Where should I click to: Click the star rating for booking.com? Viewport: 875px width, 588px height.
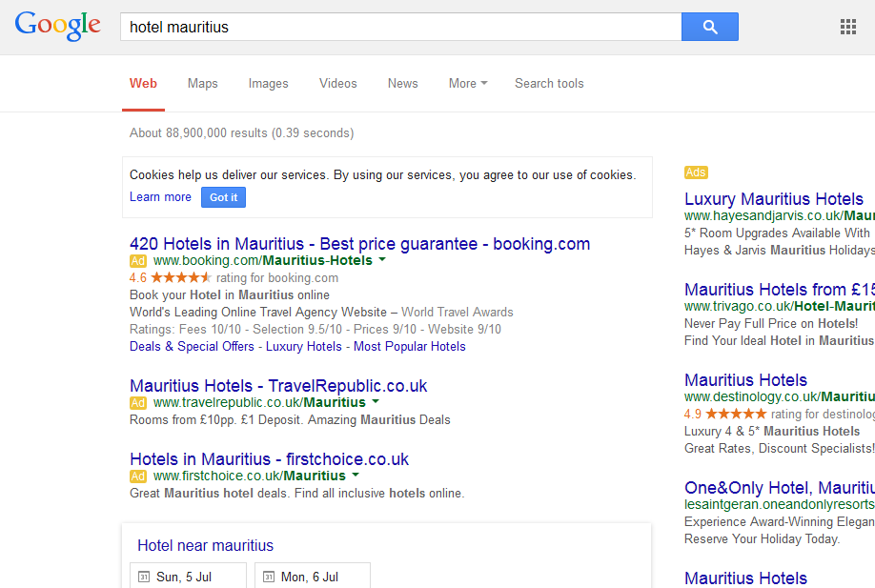tap(181, 277)
